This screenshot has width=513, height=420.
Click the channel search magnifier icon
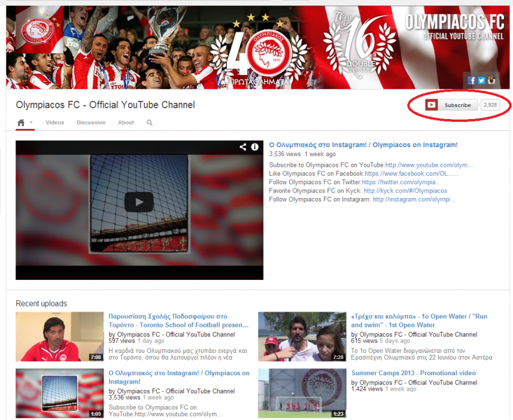[149, 122]
